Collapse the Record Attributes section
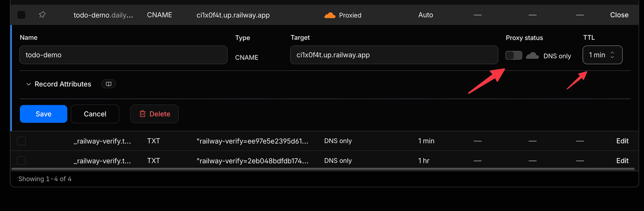644x211 pixels. coord(58,84)
